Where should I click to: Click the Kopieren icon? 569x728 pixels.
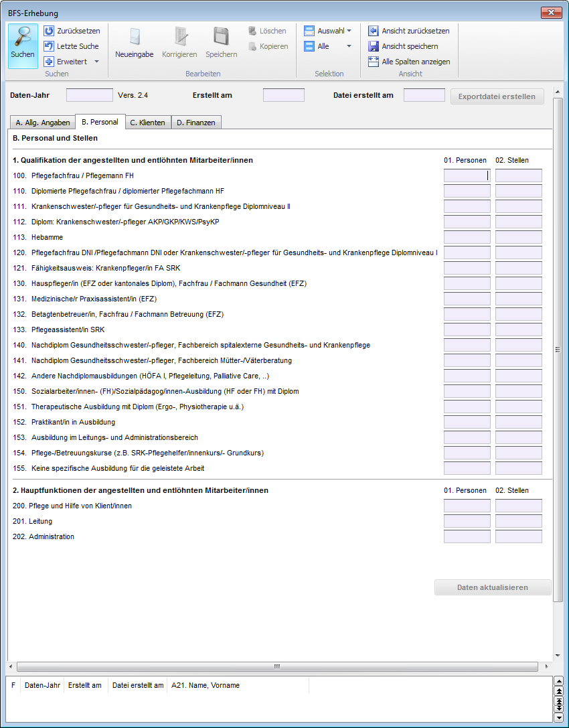[x=252, y=46]
